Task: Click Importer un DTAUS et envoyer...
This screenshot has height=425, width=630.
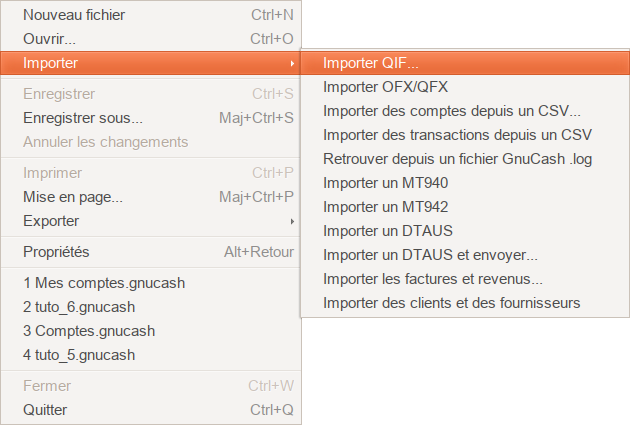Action: tap(430, 255)
